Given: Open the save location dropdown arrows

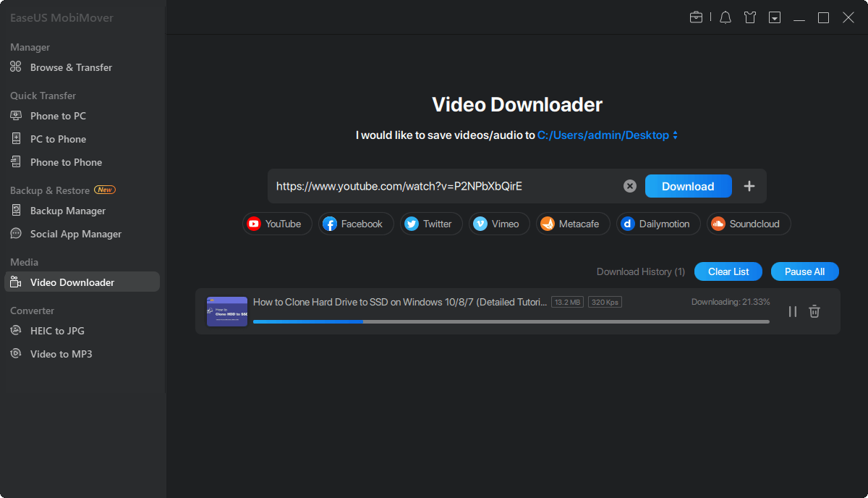Looking at the screenshot, I should [675, 135].
